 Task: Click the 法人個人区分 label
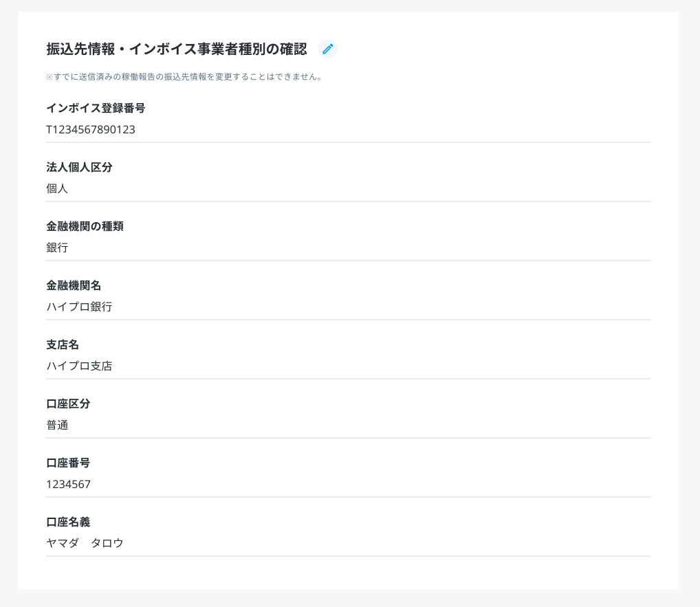[79, 167]
